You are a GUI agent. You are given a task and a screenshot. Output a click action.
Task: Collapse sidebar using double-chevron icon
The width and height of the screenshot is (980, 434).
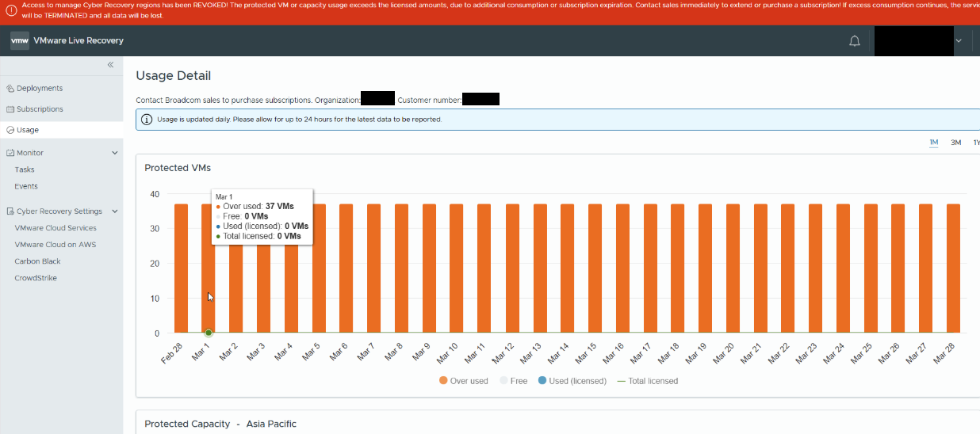pos(110,65)
